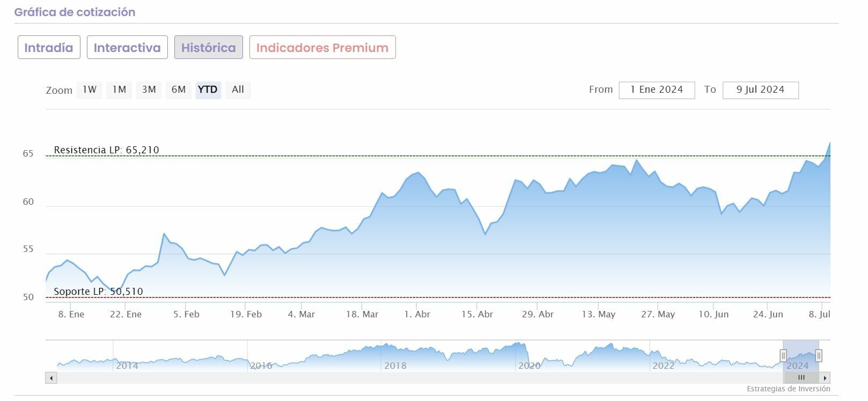Click the left navigator range handle

pos(783,355)
